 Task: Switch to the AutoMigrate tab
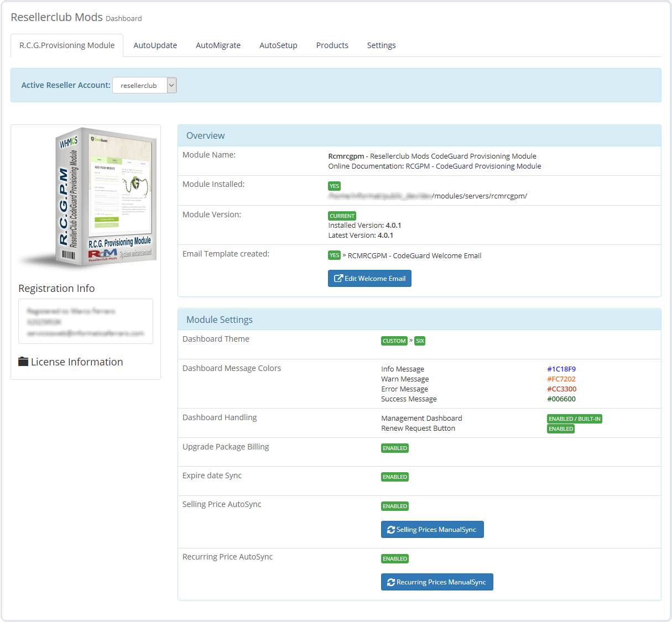pos(218,45)
